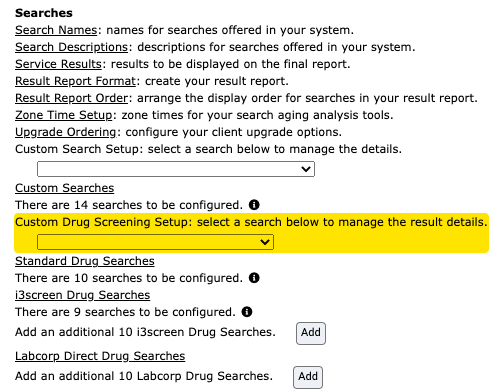This screenshot has height=390, width=497.
Task: Open the Labcorp Direct Drug Searches link
Action: click(100, 356)
